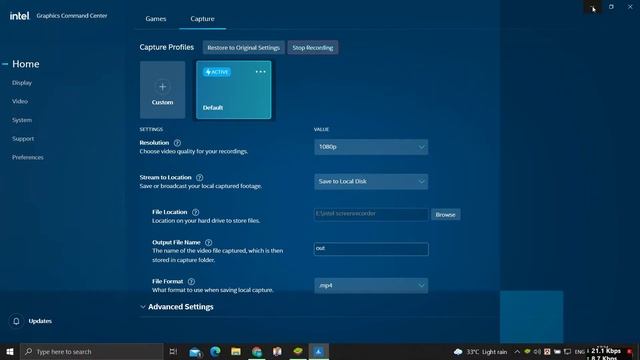The height and width of the screenshot is (360, 640).
Task: Click the weather widget showing Light rain
Action: point(480,352)
